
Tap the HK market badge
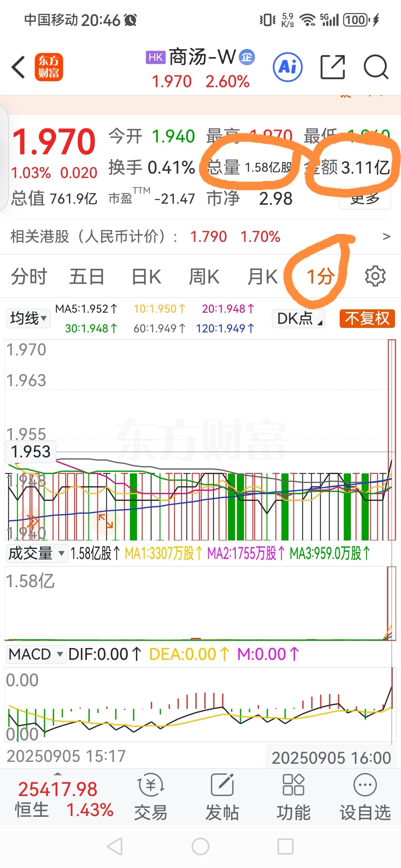[155, 57]
